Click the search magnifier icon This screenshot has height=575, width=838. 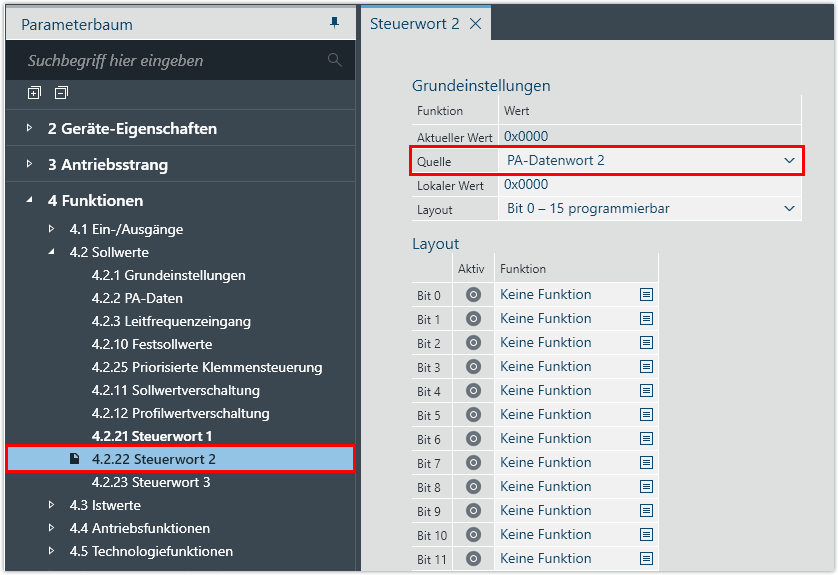point(335,60)
